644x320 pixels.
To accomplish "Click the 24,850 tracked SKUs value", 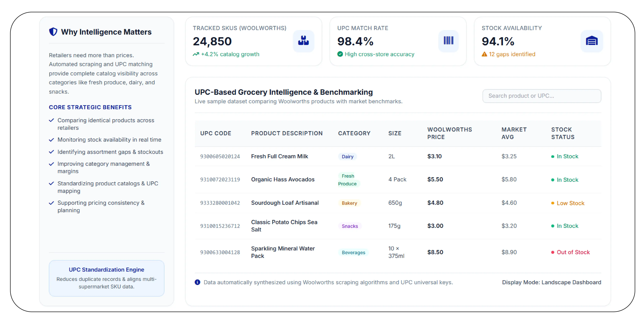I will click(x=212, y=41).
